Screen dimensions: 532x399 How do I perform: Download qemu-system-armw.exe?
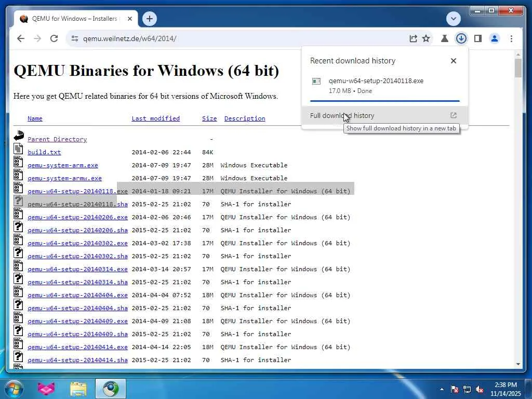(64, 178)
